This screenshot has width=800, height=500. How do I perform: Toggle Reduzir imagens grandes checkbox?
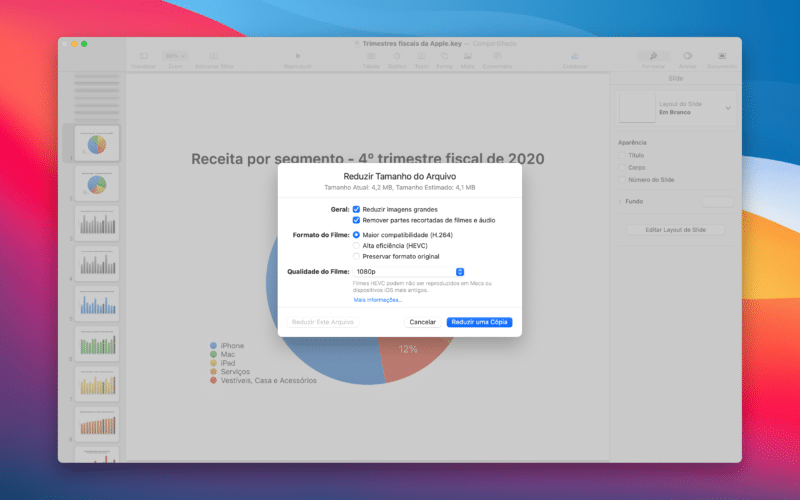[356, 209]
